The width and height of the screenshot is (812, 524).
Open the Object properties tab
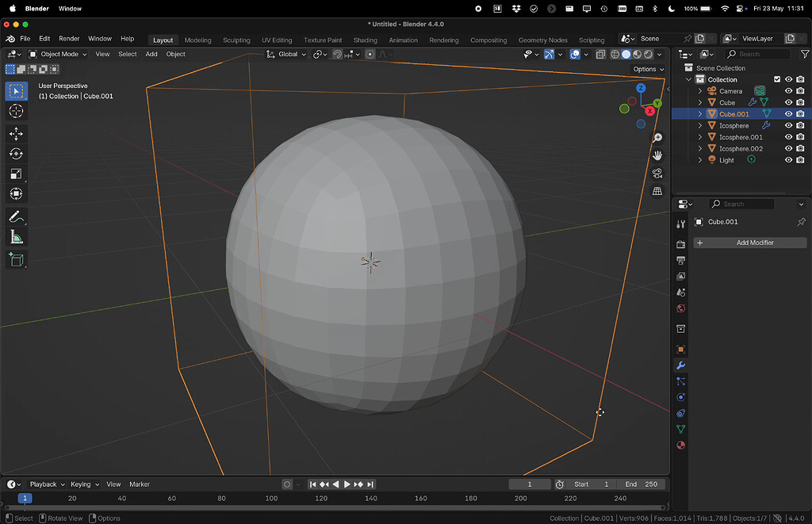pyautogui.click(x=681, y=350)
